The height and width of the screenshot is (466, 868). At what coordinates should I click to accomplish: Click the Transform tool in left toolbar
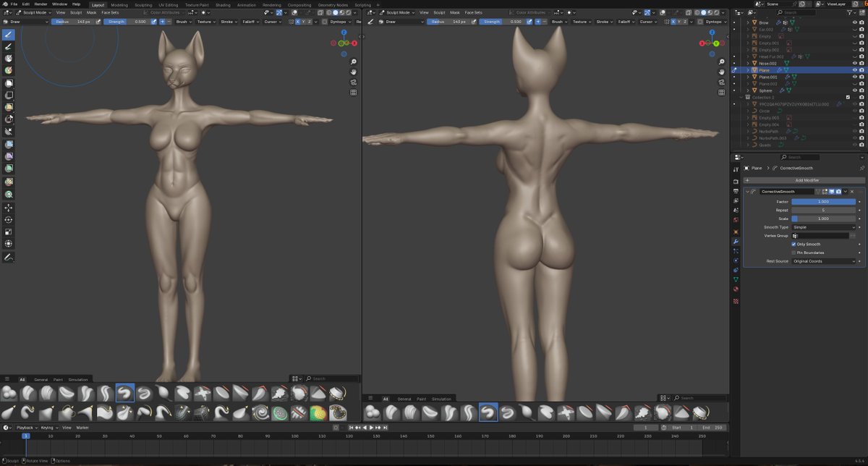[x=9, y=244]
